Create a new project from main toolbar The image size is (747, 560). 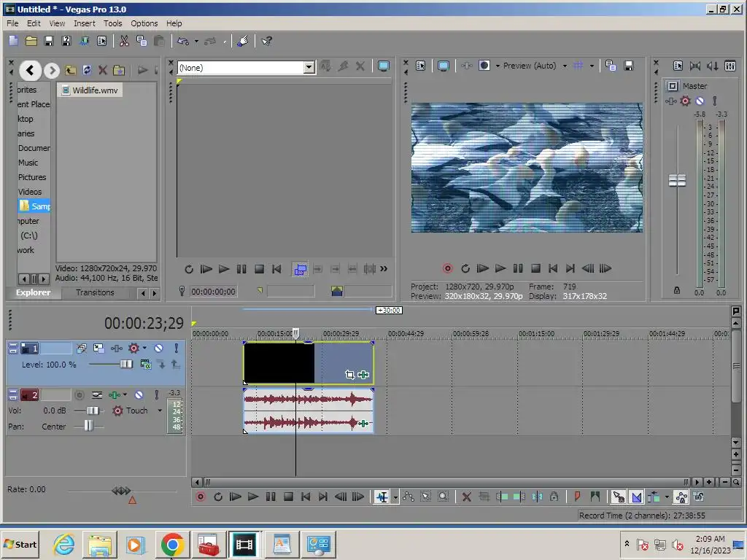[13, 41]
